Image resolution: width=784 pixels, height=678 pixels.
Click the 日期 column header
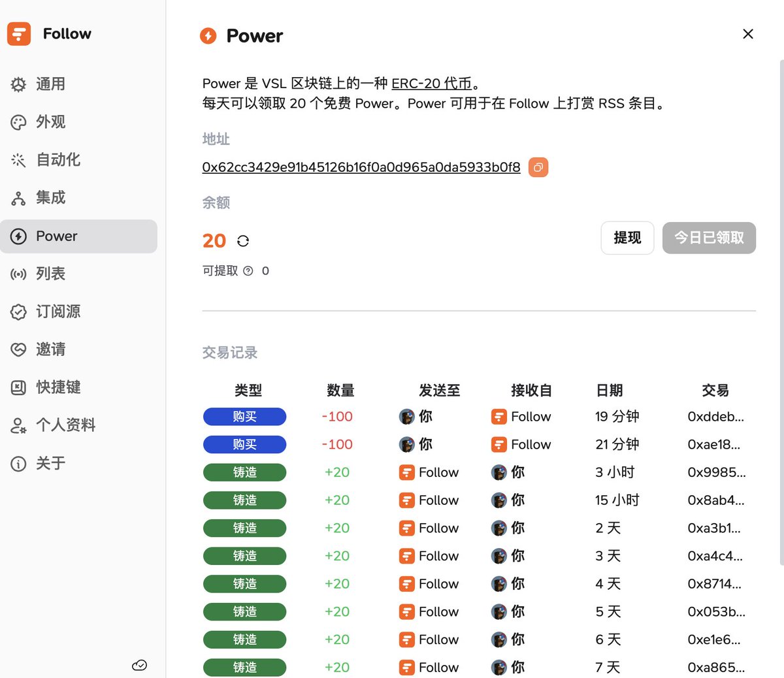pyautogui.click(x=610, y=391)
